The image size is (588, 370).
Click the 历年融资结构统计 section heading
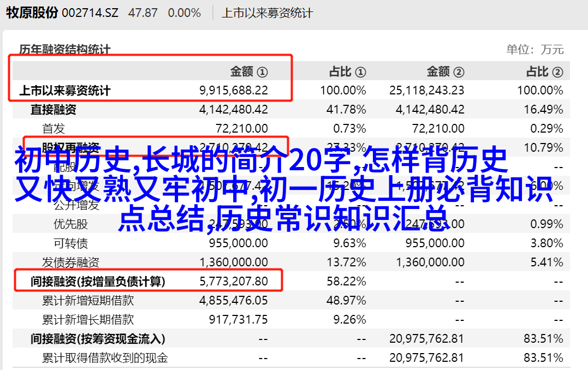(x=65, y=50)
